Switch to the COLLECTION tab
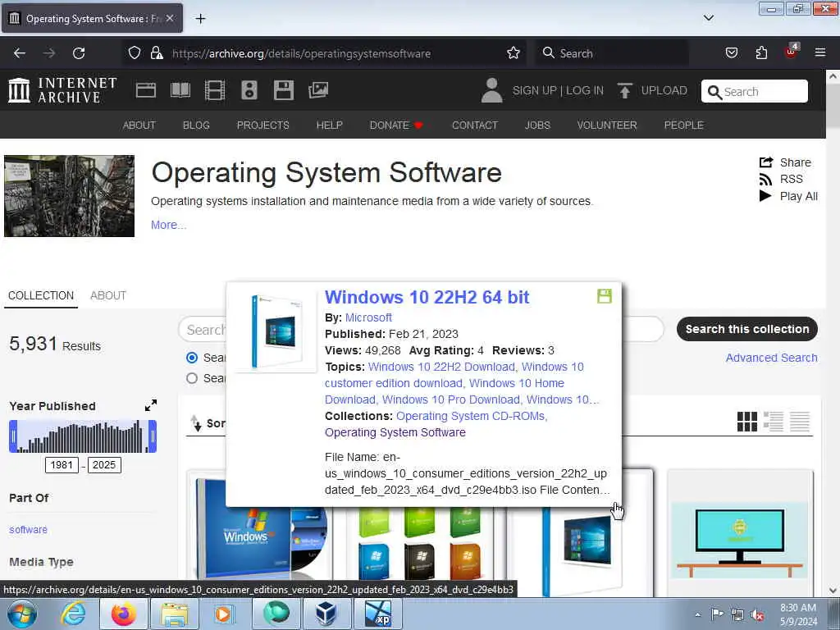Image resolution: width=840 pixels, height=630 pixels. pyautogui.click(x=41, y=295)
